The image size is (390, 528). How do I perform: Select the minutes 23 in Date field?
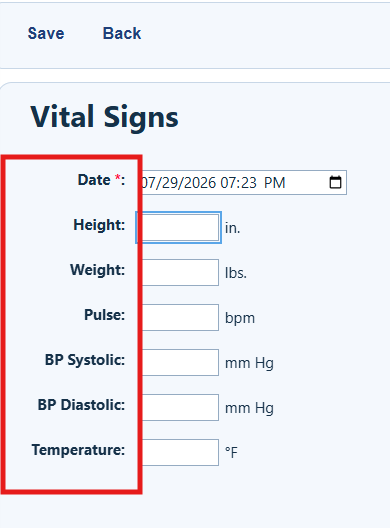coord(249,183)
